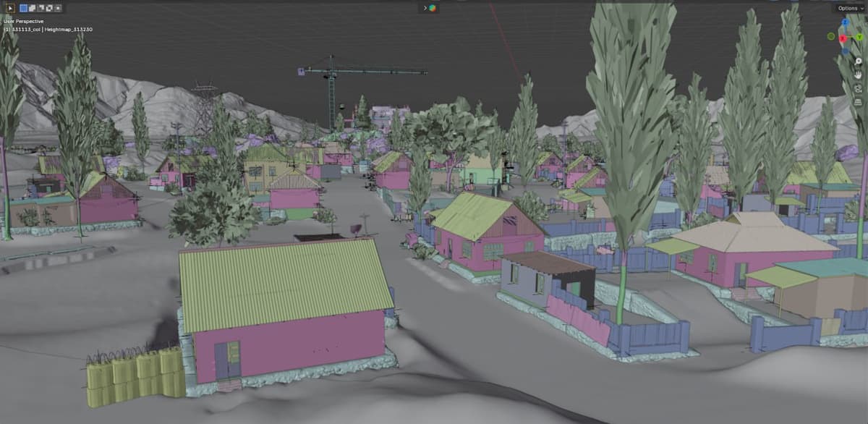Click the User Perspective viewport label

(x=24, y=22)
